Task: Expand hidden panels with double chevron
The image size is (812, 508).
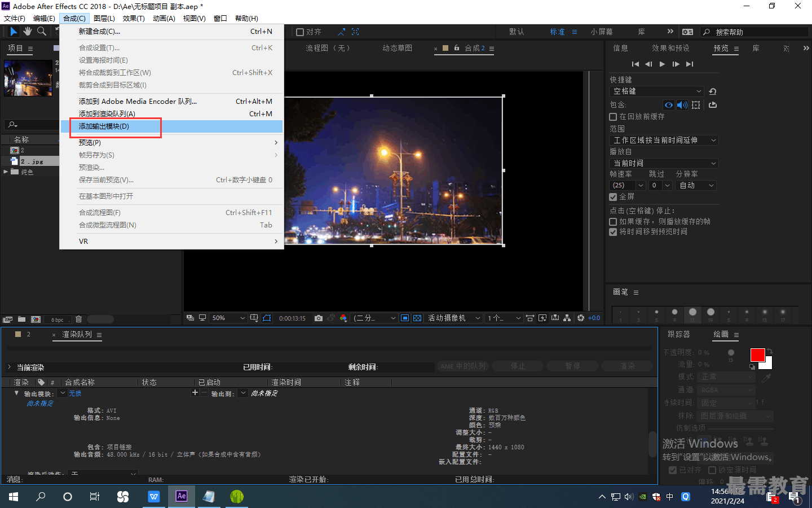Action: tap(806, 49)
